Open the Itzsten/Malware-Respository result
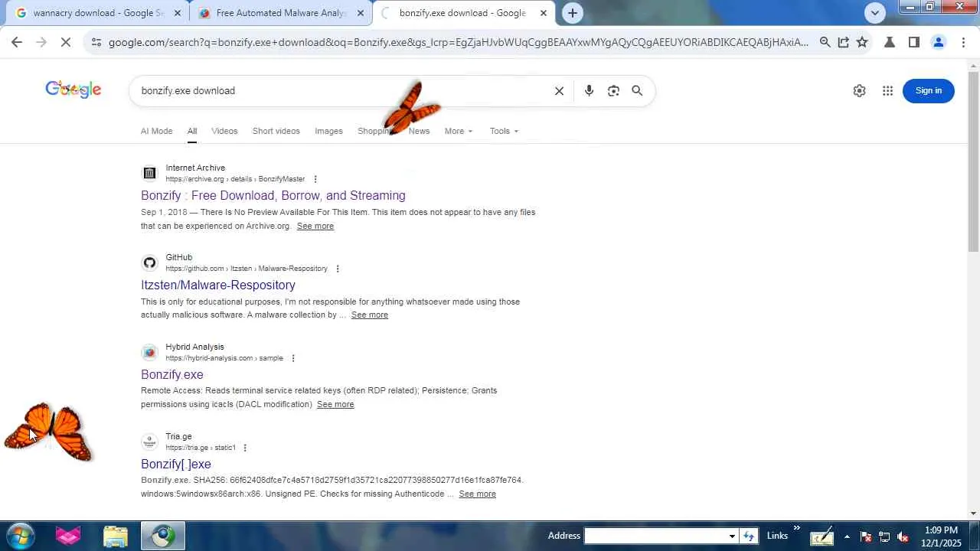 (x=218, y=285)
